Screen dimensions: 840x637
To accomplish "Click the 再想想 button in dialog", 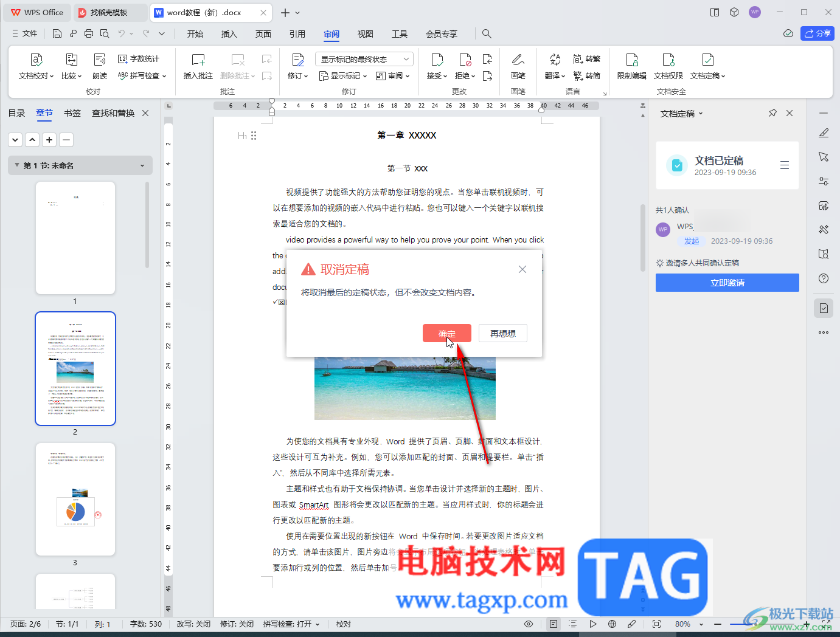I will point(503,333).
